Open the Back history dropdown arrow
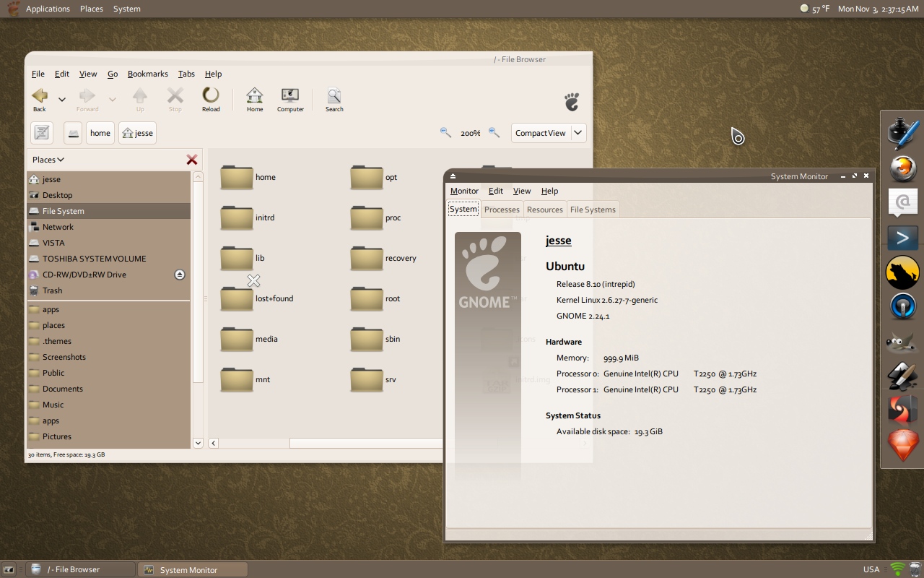The image size is (924, 578). click(62, 100)
